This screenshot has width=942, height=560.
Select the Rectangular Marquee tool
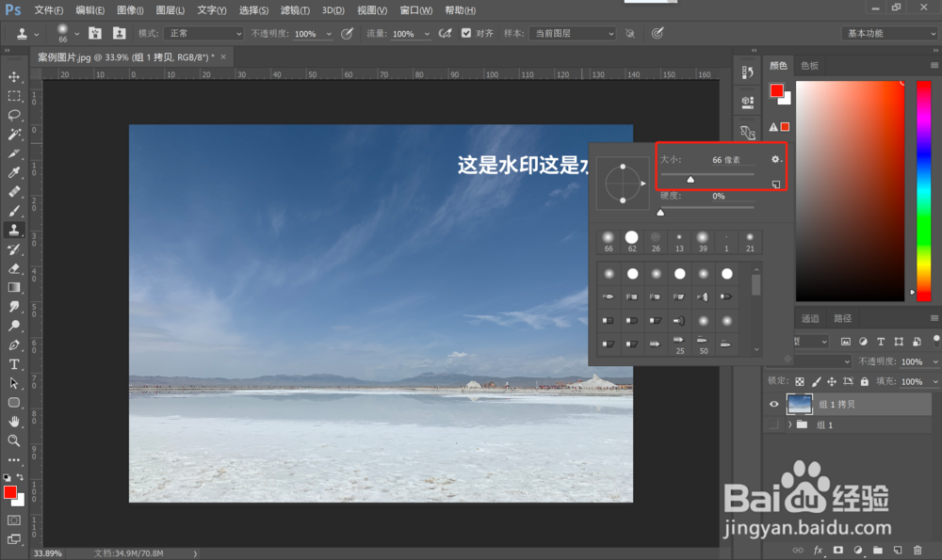14,96
